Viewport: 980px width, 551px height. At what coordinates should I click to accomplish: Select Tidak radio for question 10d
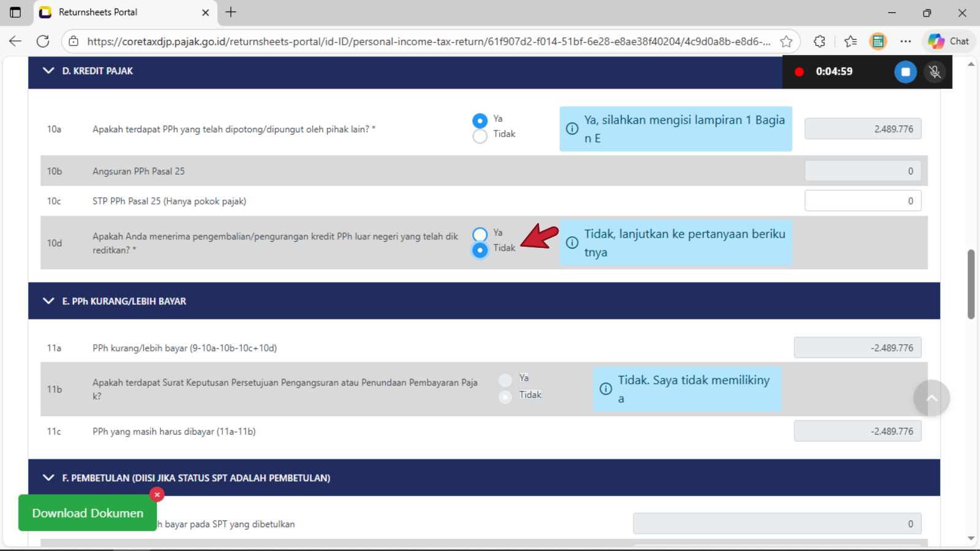click(x=480, y=250)
